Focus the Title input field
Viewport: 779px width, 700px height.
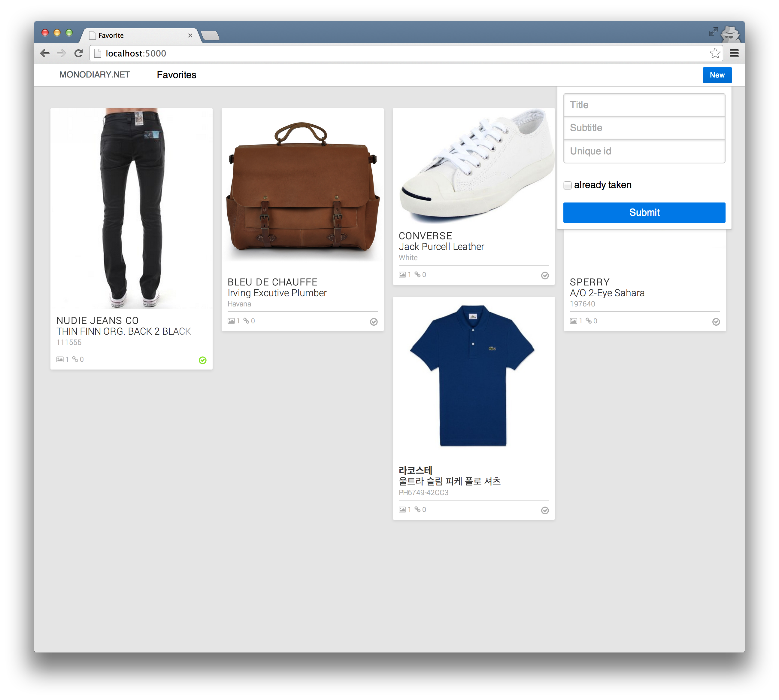[644, 105]
